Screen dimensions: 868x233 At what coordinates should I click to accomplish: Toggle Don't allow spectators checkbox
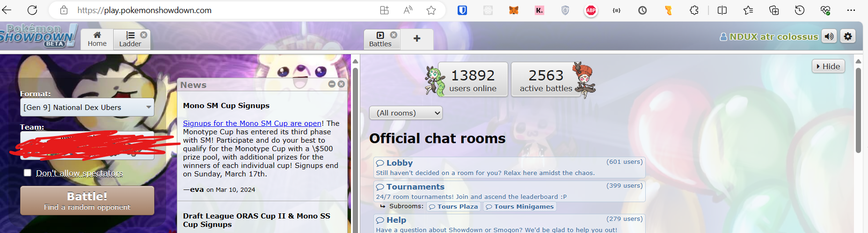pyautogui.click(x=28, y=173)
